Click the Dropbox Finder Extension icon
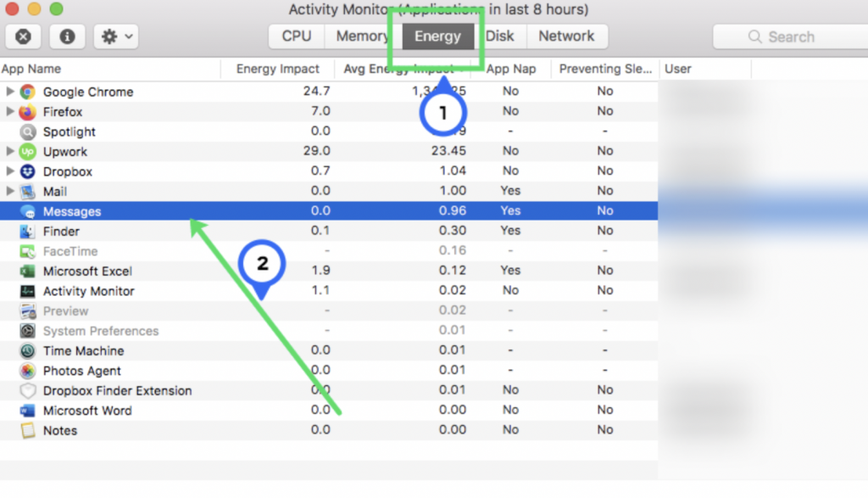 (x=27, y=391)
